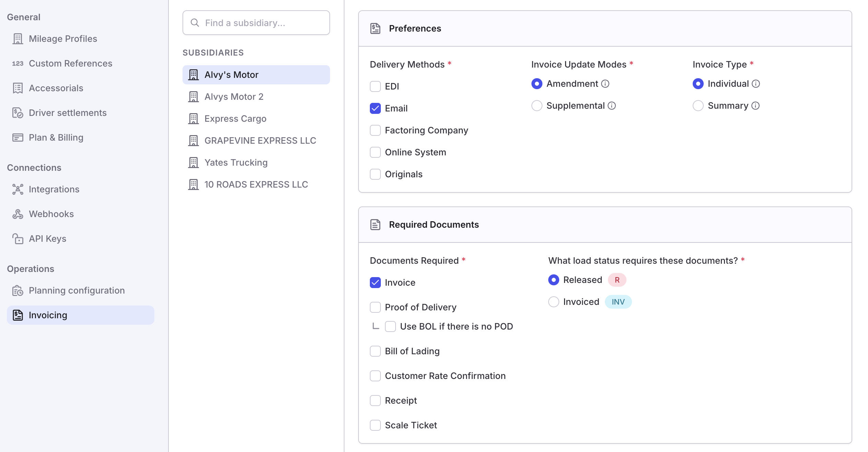Screen dimensions: 868x452
Task: Go to Accessorials page
Action: coord(81,88)
